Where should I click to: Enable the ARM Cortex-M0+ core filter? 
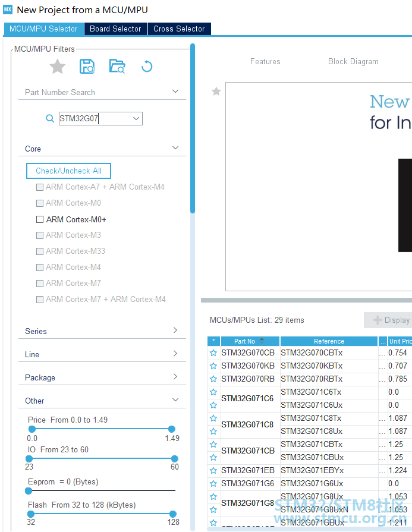point(40,219)
